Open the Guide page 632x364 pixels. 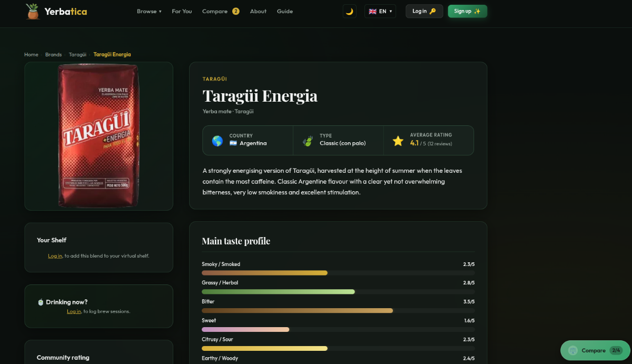285,11
